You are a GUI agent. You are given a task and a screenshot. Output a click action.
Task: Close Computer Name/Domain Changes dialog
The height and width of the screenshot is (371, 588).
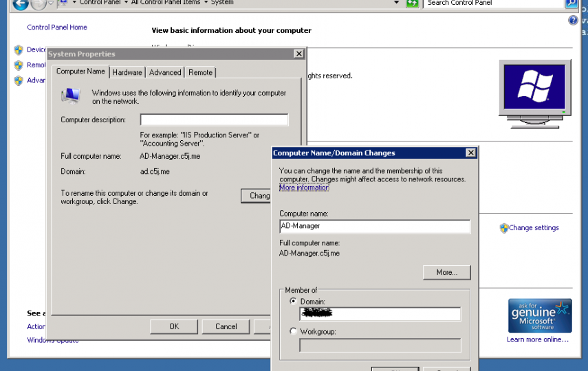pyautogui.click(x=470, y=153)
